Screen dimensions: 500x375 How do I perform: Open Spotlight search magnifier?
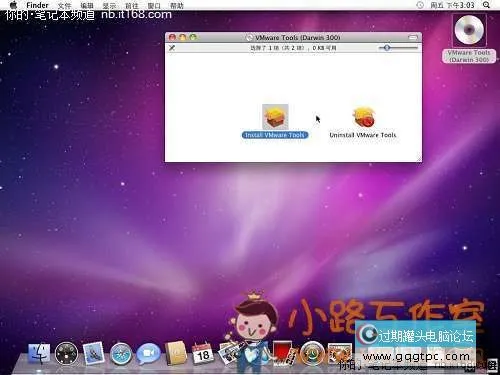coord(487,5)
